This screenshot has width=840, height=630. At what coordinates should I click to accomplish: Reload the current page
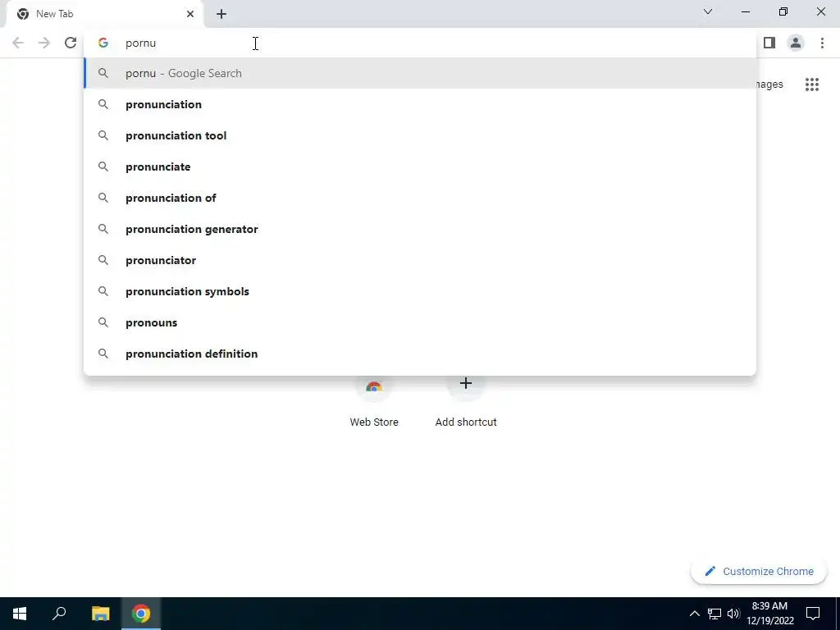pos(71,43)
